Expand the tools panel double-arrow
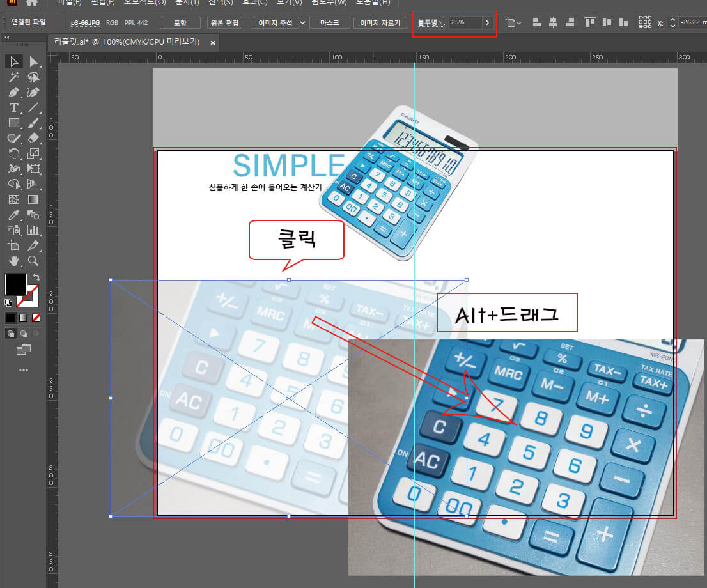This screenshot has height=588, width=707. point(7,38)
